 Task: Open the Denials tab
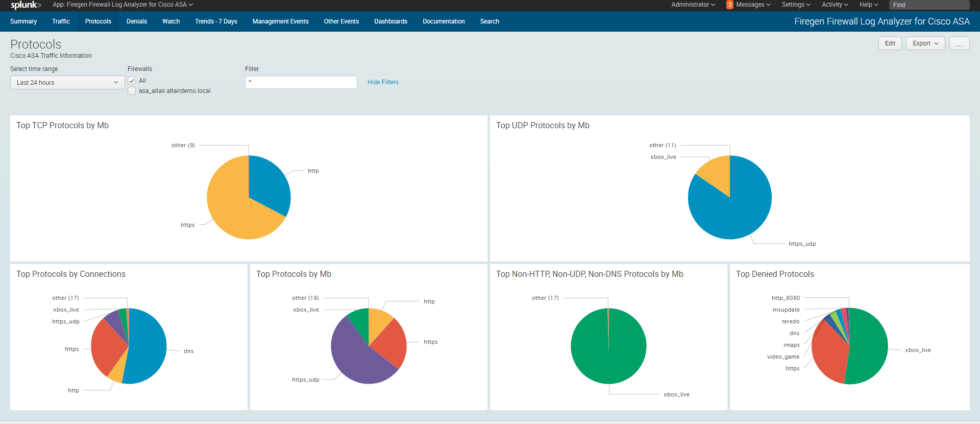[137, 21]
